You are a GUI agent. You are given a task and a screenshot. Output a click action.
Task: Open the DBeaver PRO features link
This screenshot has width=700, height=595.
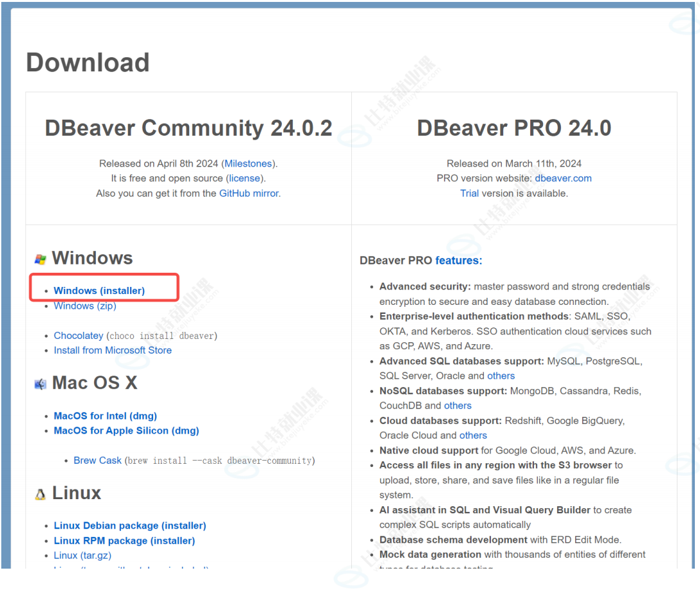coord(459,261)
